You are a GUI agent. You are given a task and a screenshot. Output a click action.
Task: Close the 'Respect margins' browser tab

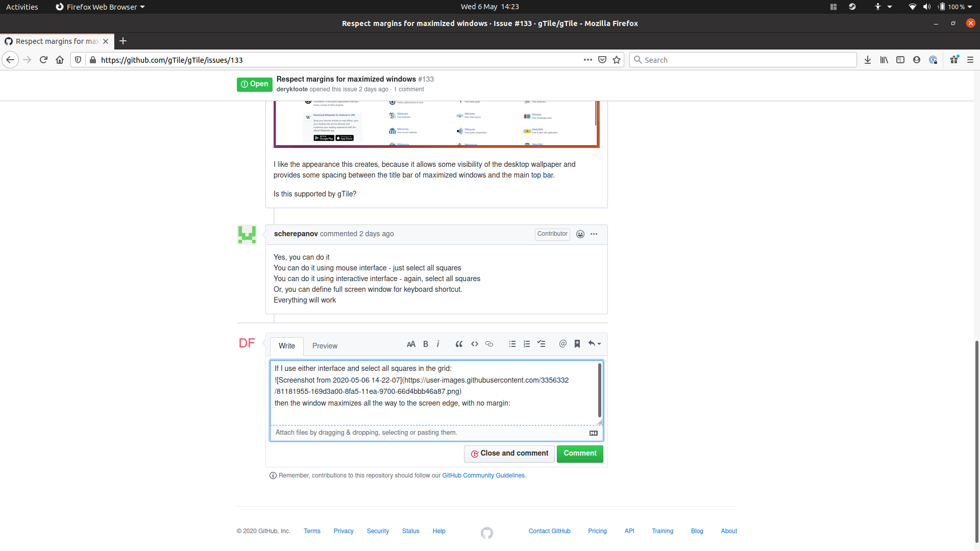point(106,41)
